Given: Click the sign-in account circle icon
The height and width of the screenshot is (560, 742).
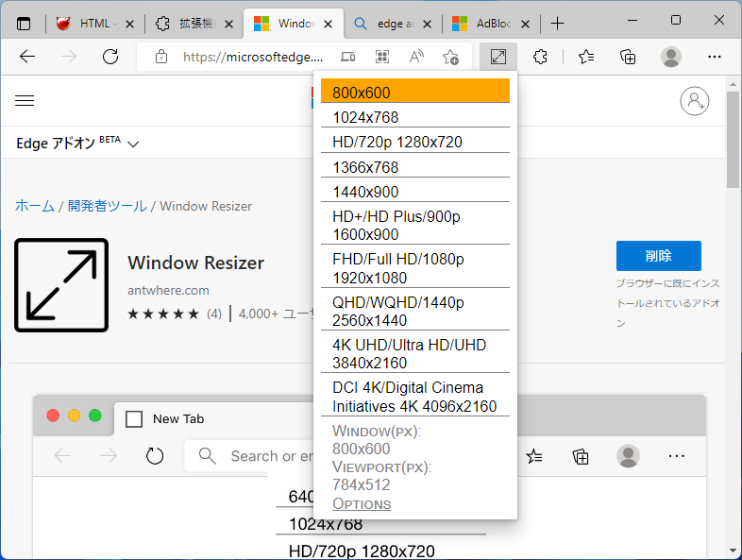Looking at the screenshot, I should 694,101.
